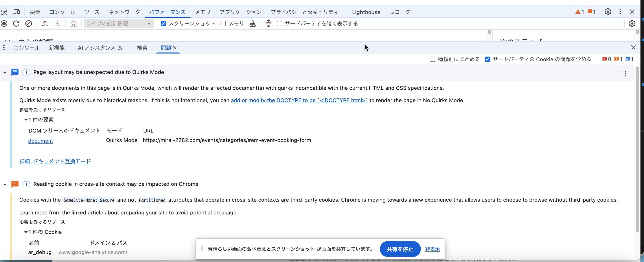Open DevTools settings gear
The height and width of the screenshot is (262, 644).
(608, 12)
